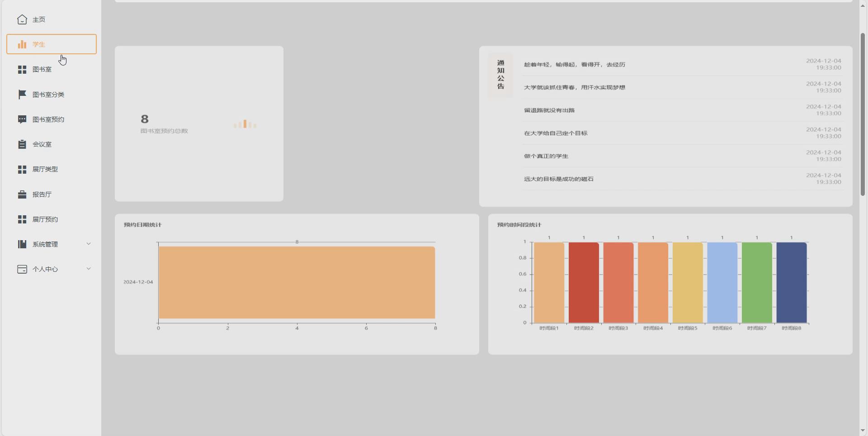Click the flag icon beside 图书室分类
Image resolution: width=868 pixels, height=436 pixels.
point(22,94)
